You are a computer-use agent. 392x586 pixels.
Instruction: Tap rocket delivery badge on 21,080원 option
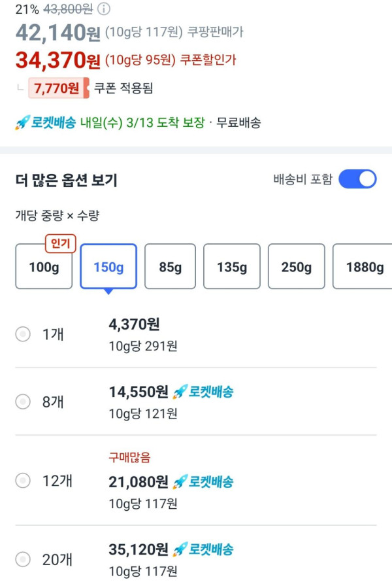[203, 482]
